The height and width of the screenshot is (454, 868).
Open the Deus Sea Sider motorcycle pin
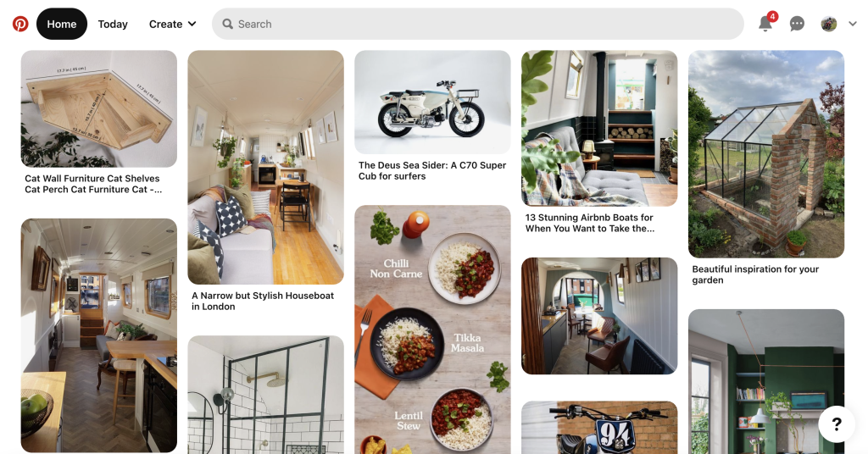[x=432, y=102]
